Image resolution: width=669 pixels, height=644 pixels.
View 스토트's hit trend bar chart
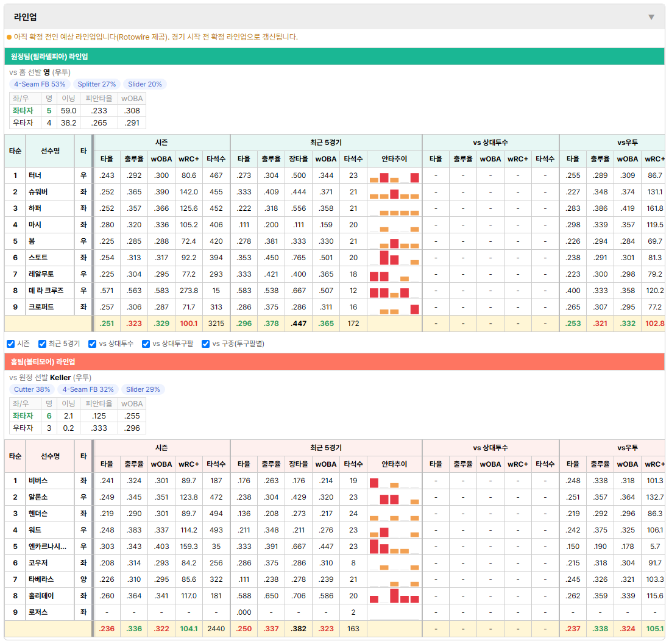point(394,258)
